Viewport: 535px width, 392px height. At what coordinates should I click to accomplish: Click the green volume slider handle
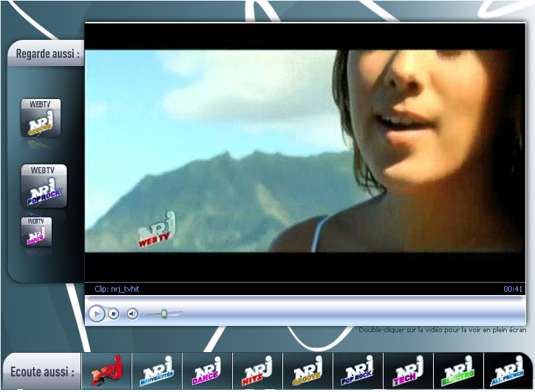(164, 314)
